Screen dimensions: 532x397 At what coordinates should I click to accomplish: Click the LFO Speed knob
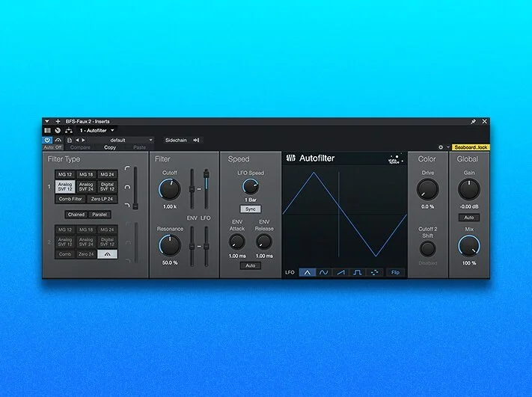[251, 186]
